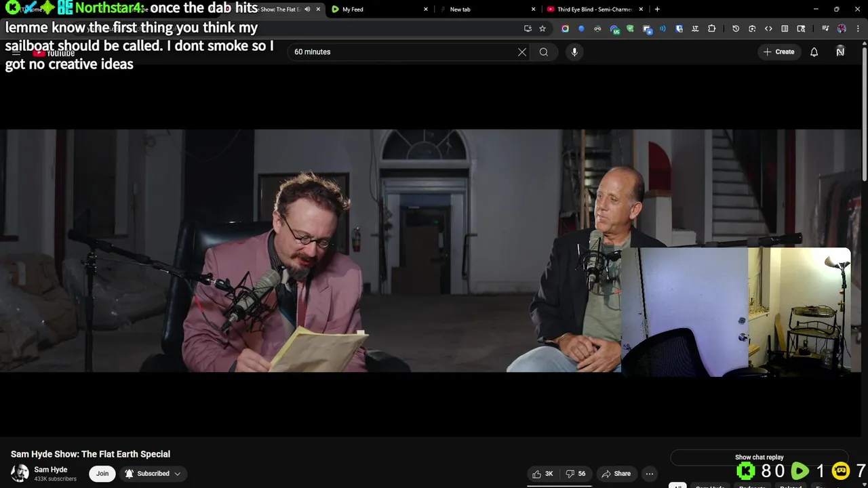Click the history clock toolbar icon
This screenshot has height=488, width=868.
(x=736, y=28)
